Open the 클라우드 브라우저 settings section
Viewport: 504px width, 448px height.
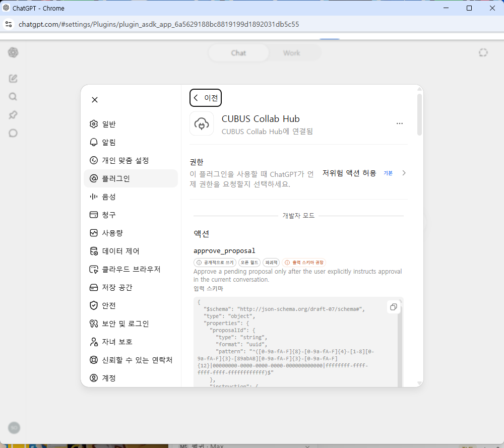point(131,269)
